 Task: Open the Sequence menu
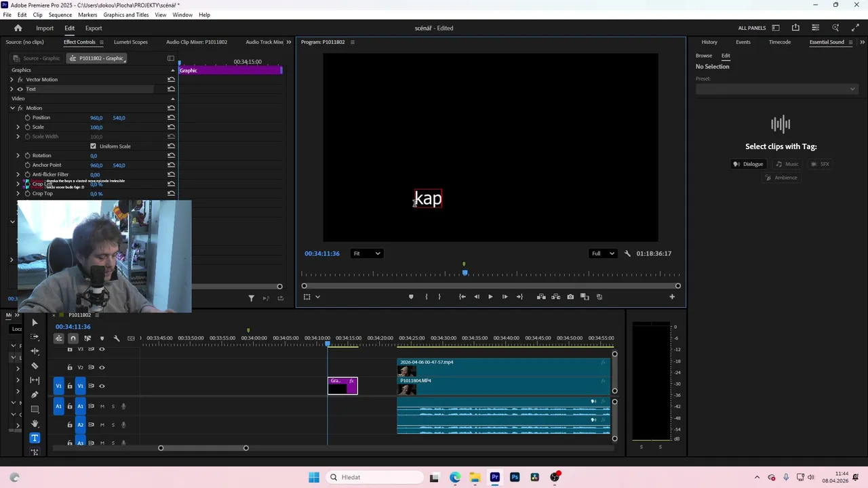[60, 15]
